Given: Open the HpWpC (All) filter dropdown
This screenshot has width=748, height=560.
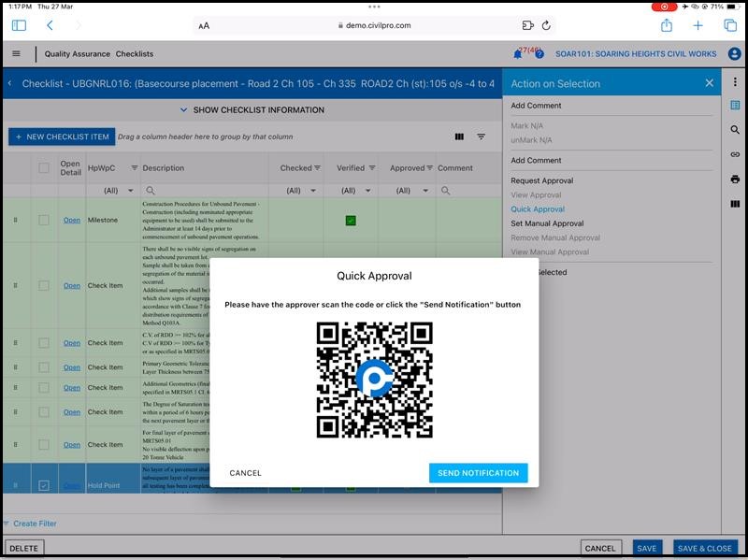Looking at the screenshot, I should [x=111, y=190].
